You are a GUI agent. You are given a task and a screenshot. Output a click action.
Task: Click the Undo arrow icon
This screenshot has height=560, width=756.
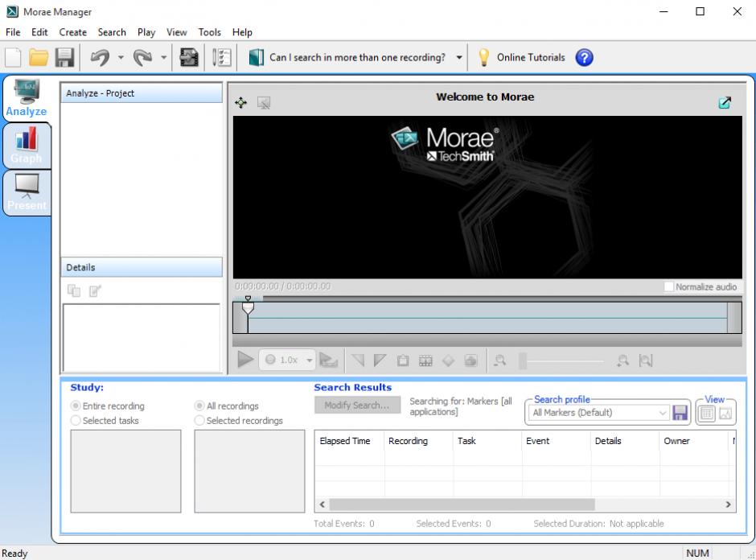coord(100,57)
